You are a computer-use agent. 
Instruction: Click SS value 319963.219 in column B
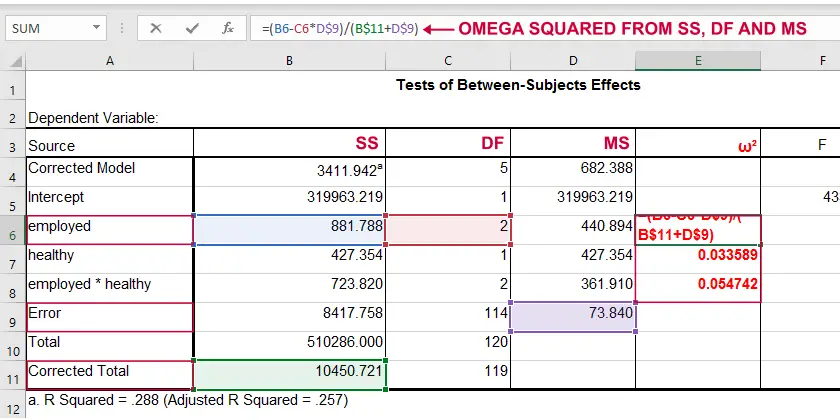tap(289, 201)
